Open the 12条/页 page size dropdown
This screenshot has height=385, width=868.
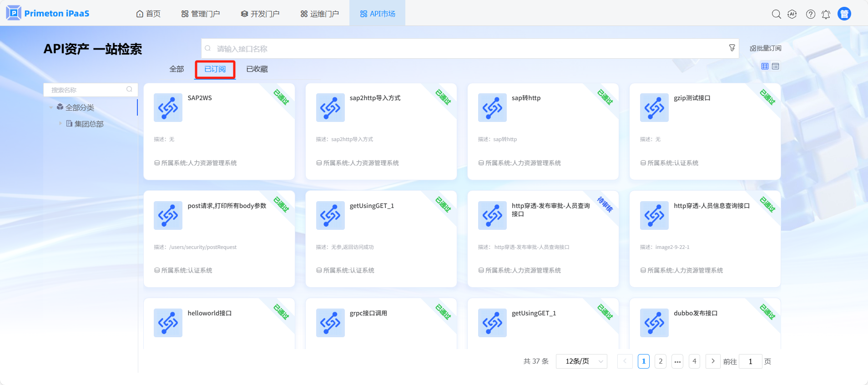[x=581, y=361]
